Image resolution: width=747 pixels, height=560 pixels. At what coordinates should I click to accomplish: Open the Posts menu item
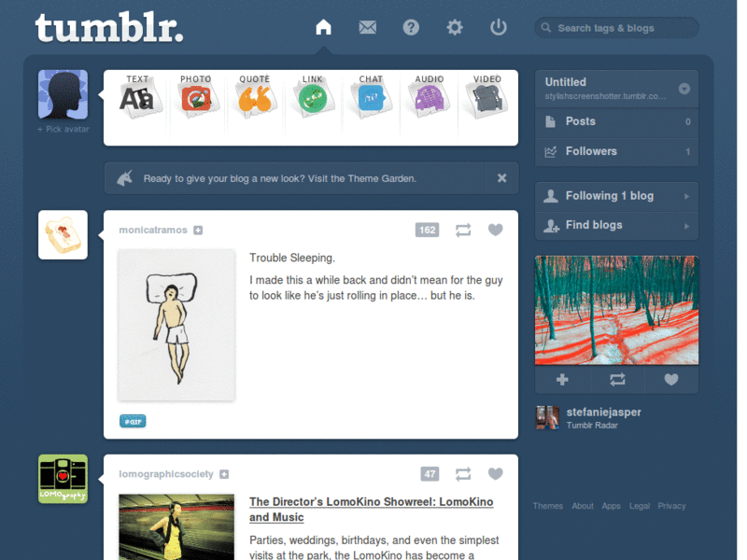point(616,122)
